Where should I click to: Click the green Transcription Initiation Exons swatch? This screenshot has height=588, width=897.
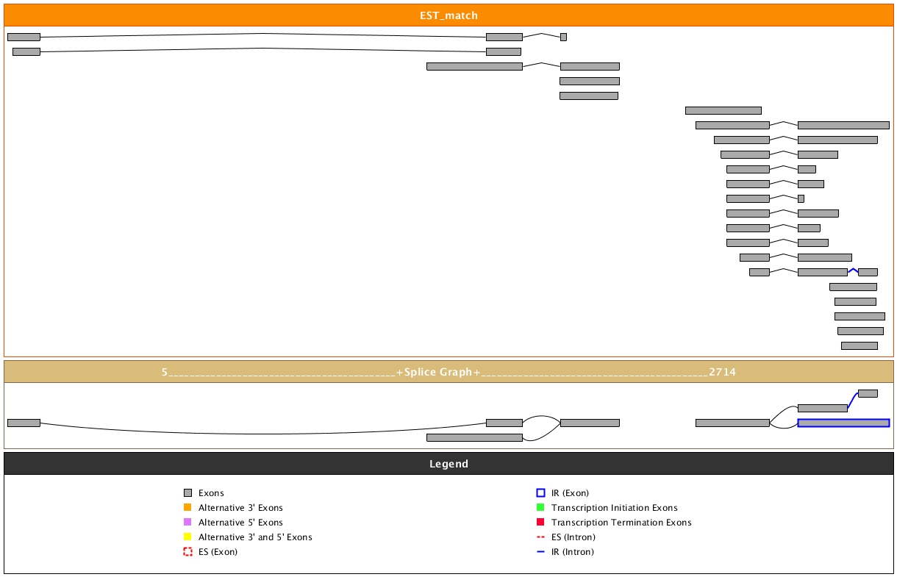540,508
